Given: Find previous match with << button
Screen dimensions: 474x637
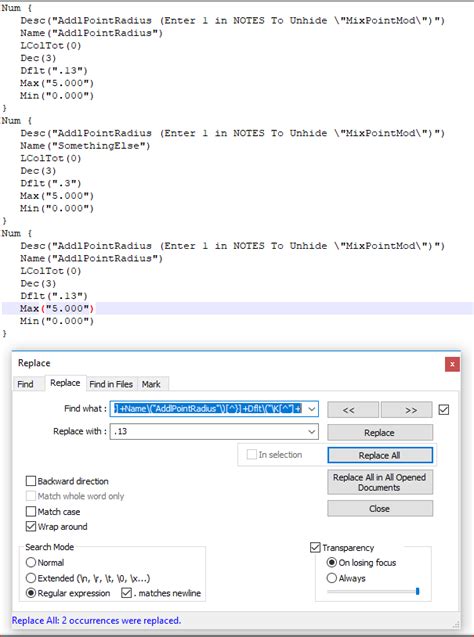Looking at the screenshot, I should pos(353,410).
